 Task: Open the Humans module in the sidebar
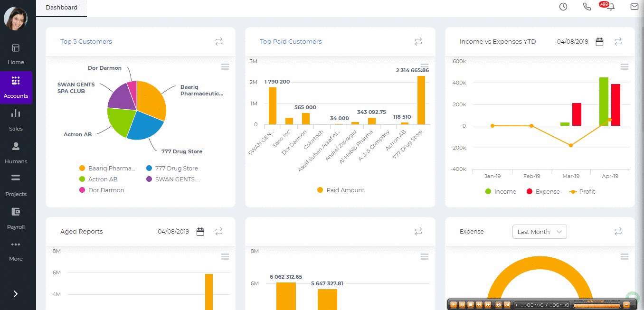tap(16, 153)
